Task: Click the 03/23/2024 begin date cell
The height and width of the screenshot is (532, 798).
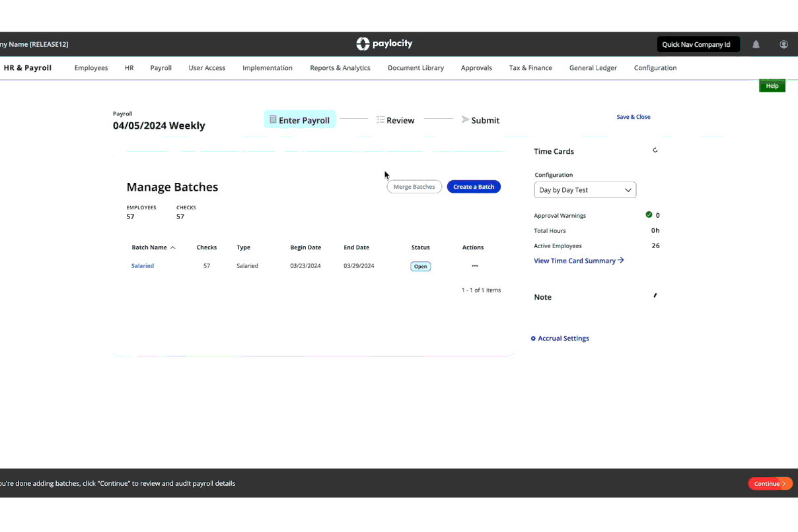Action: click(306, 266)
